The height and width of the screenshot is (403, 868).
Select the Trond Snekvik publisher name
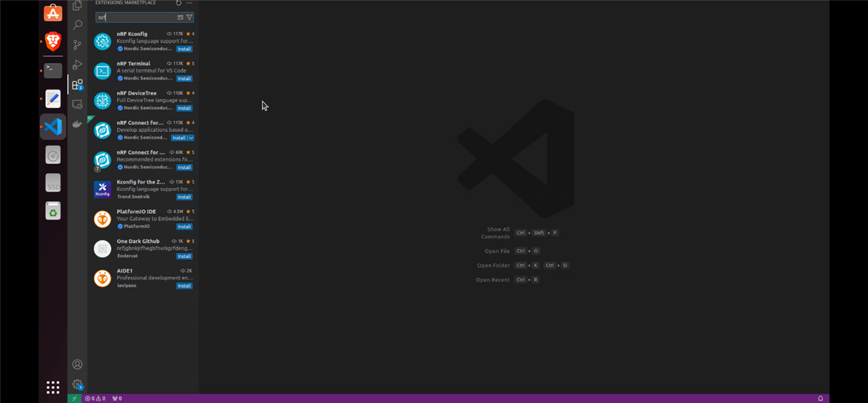click(133, 197)
